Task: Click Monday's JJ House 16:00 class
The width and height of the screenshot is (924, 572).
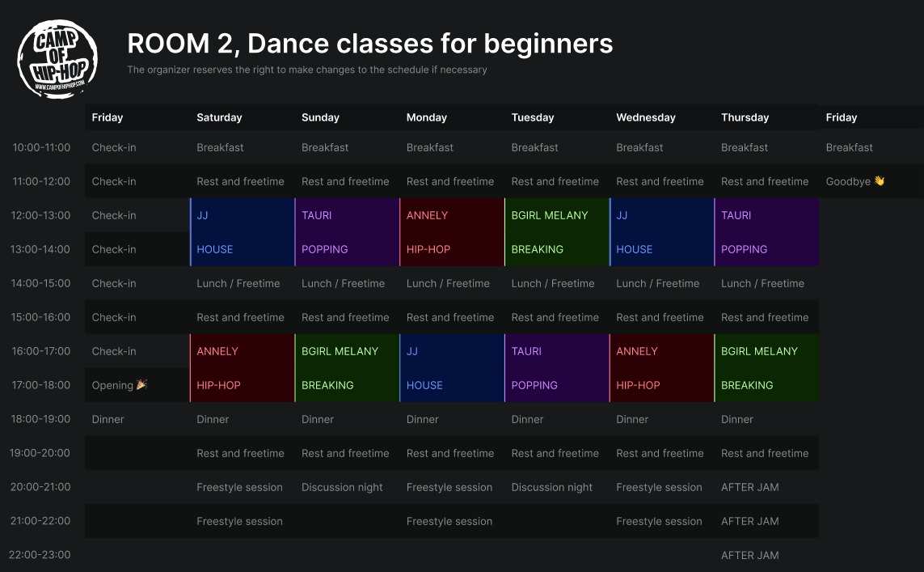Action: [x=451, y=368]
